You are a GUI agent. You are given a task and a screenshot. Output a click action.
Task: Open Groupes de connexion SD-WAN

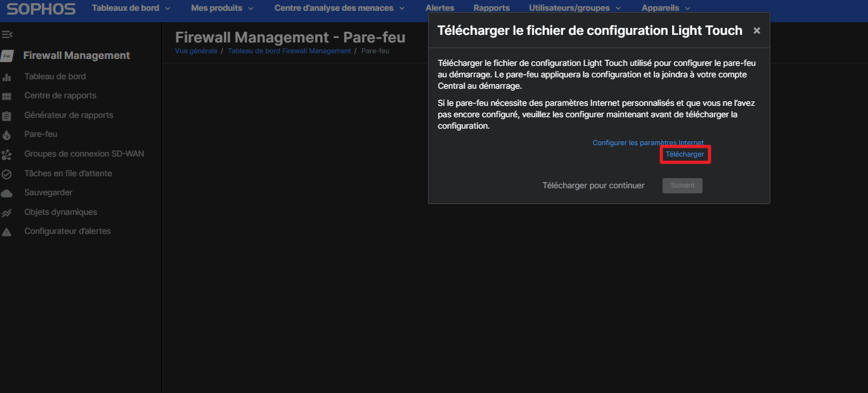[84, 154]
